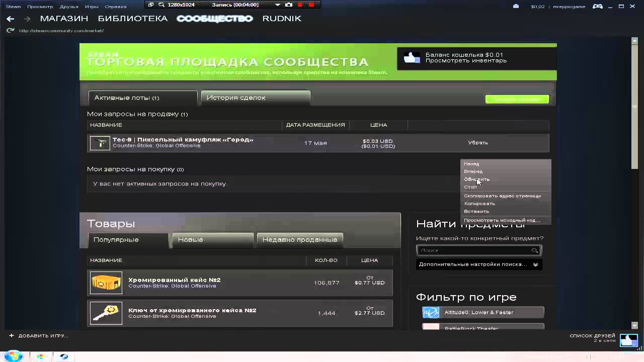Click Убрать to remove Tec-9 listing

tap(478, 143)
